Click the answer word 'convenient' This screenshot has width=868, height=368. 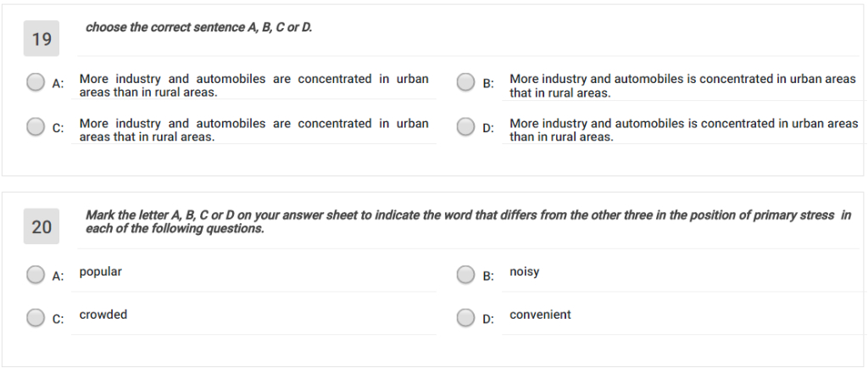(540, 315)
